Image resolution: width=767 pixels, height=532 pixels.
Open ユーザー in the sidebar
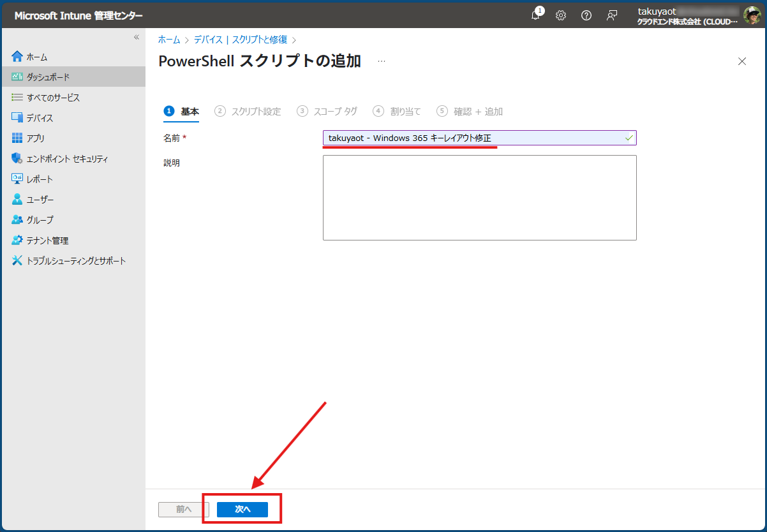tap(73, 200)
